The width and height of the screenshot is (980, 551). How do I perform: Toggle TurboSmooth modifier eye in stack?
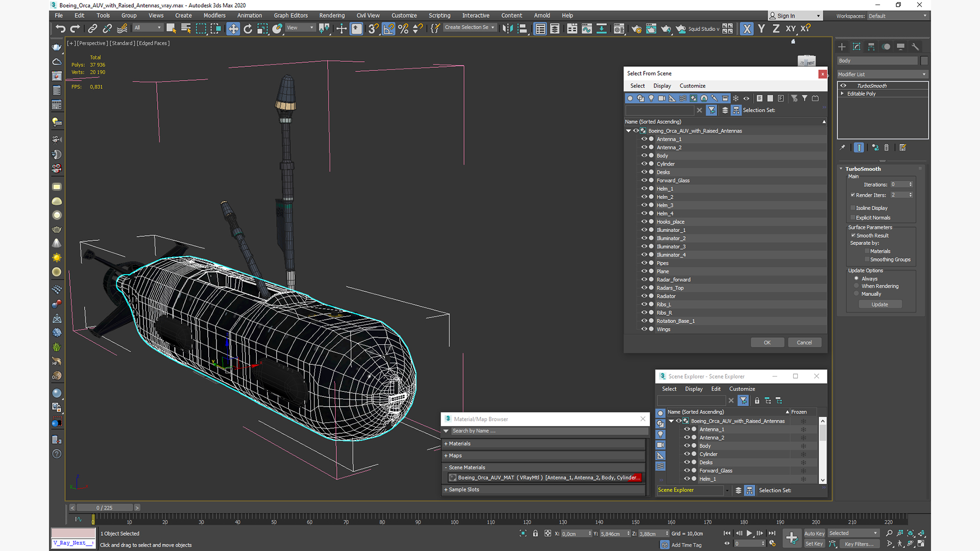(x=843, y=86)
